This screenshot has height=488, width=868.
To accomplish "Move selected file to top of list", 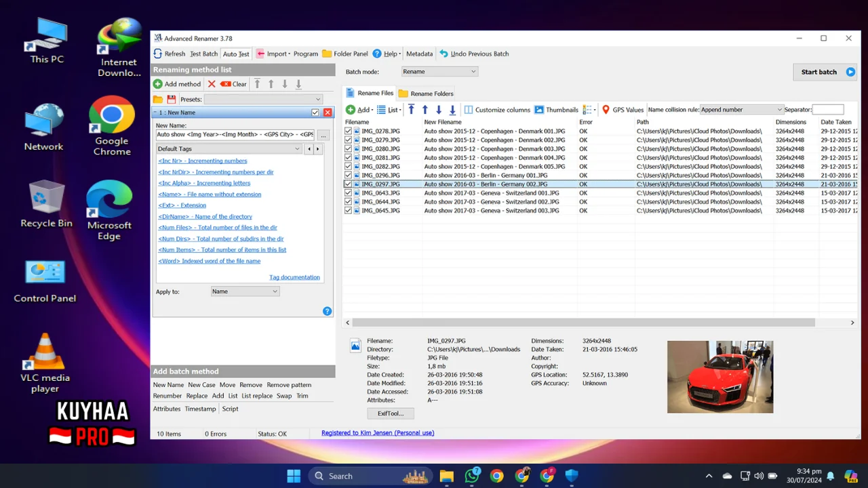I will click(x=411, y=110).
